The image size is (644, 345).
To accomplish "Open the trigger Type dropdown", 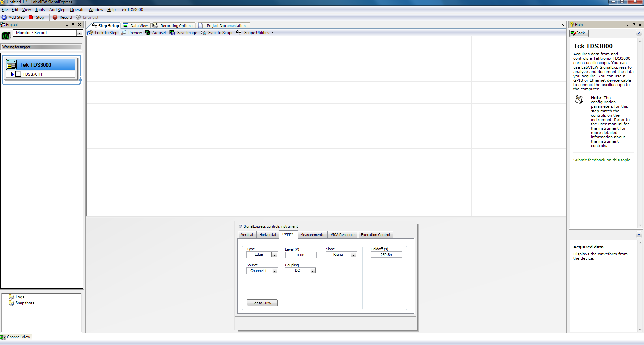I will point(275,255).
